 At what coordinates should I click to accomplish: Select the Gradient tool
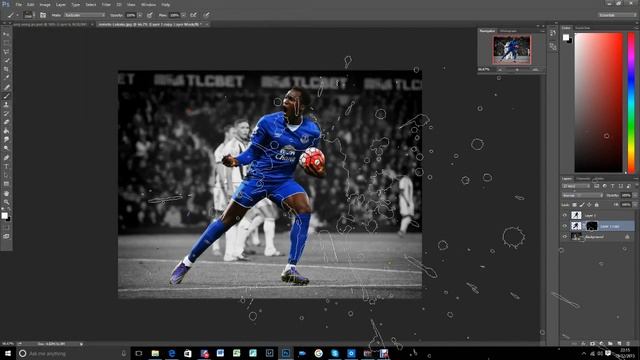[x=6, y=131]
